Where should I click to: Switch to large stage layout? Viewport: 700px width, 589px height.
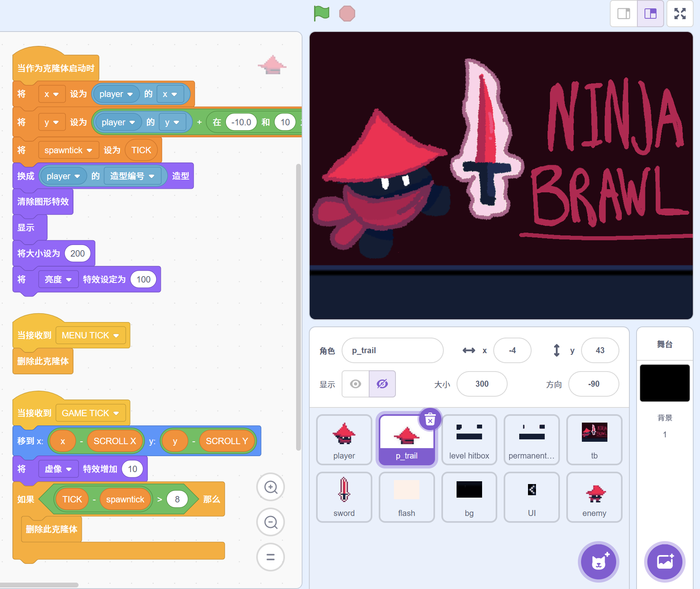coord(651,14)
